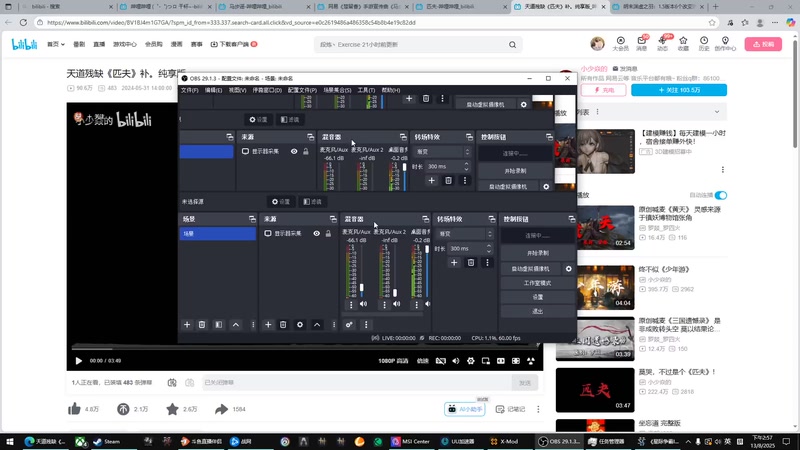Add a source with Sources plus icon
Viewport: 800px width, 450px height.
pyautogui.click(x=268, y=324)
